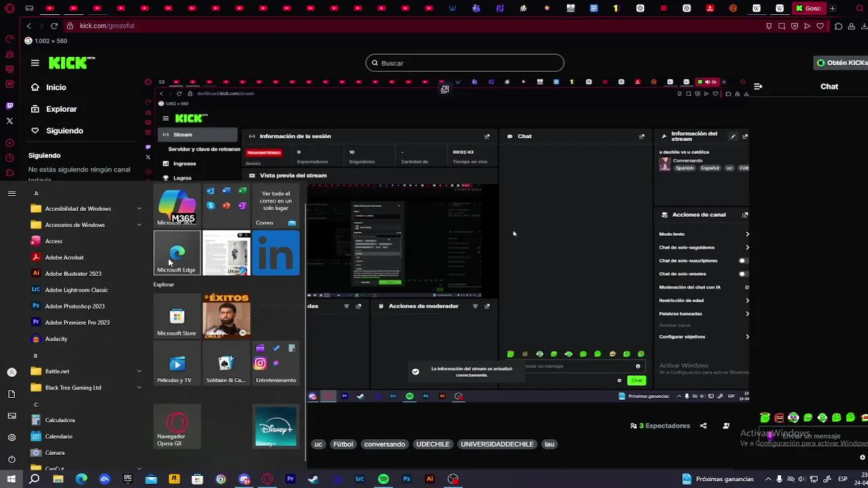Click the Kick hamburger menu icon

pyautogui.click(x=35, y=63)
